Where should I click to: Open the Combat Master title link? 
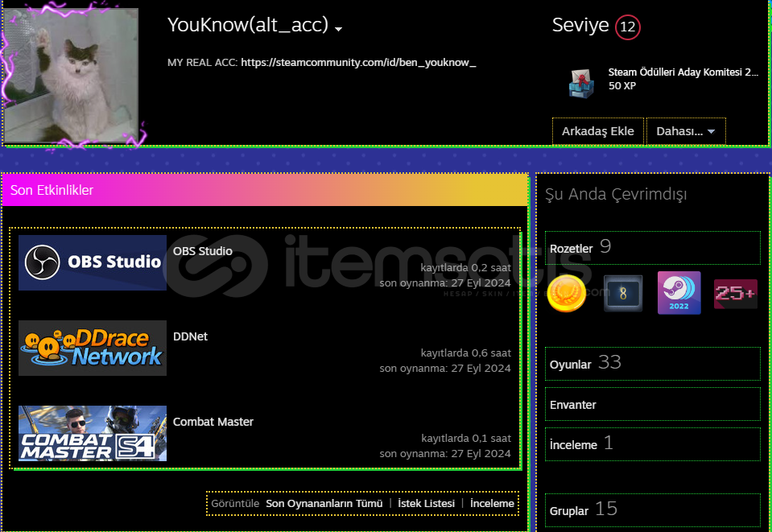tap(213, 422)
